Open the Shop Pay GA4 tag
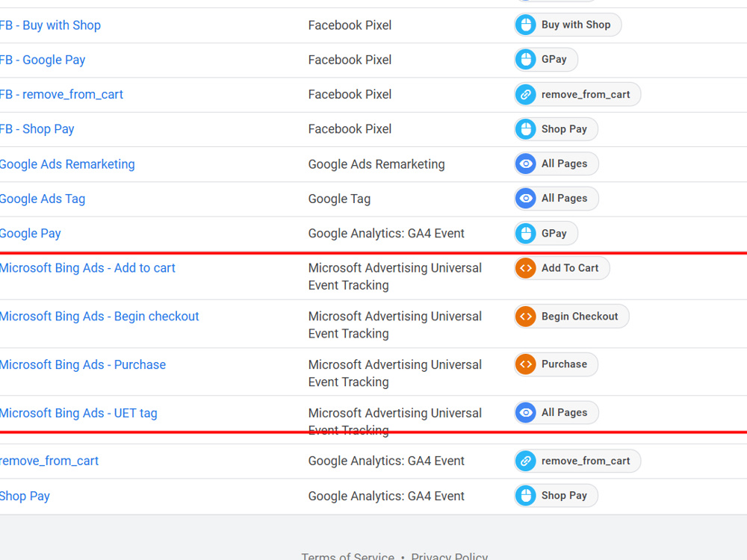 [x=25, y=497]
